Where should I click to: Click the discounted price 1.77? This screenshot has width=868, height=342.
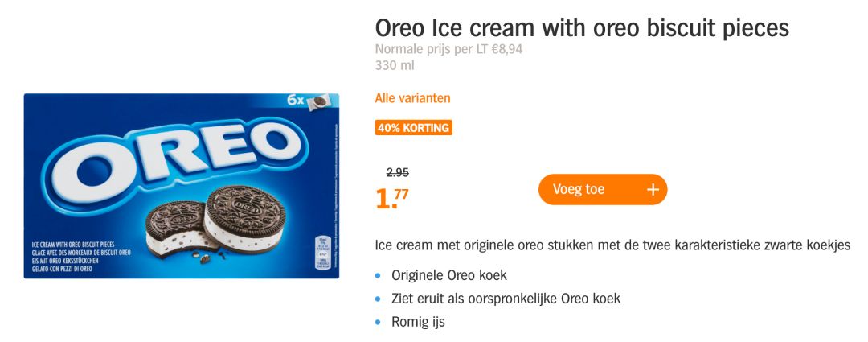tap(392, 198)
